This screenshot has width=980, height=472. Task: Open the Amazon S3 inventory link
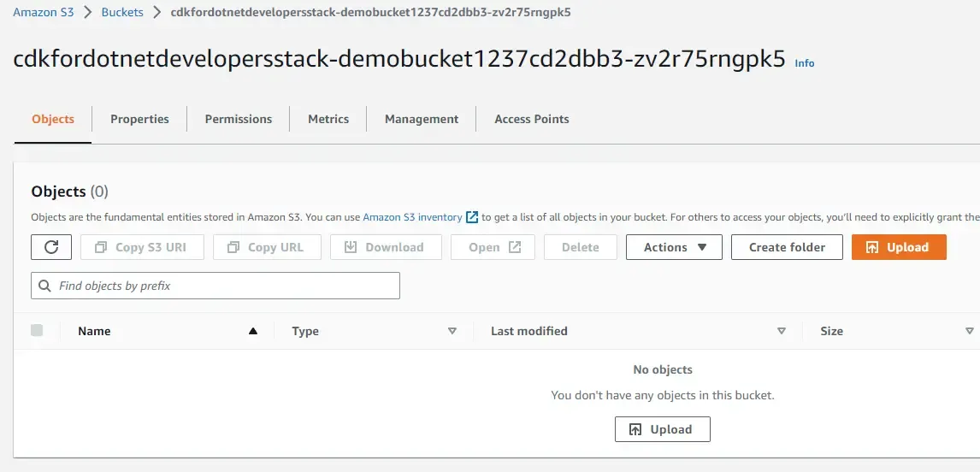[412, 217]
